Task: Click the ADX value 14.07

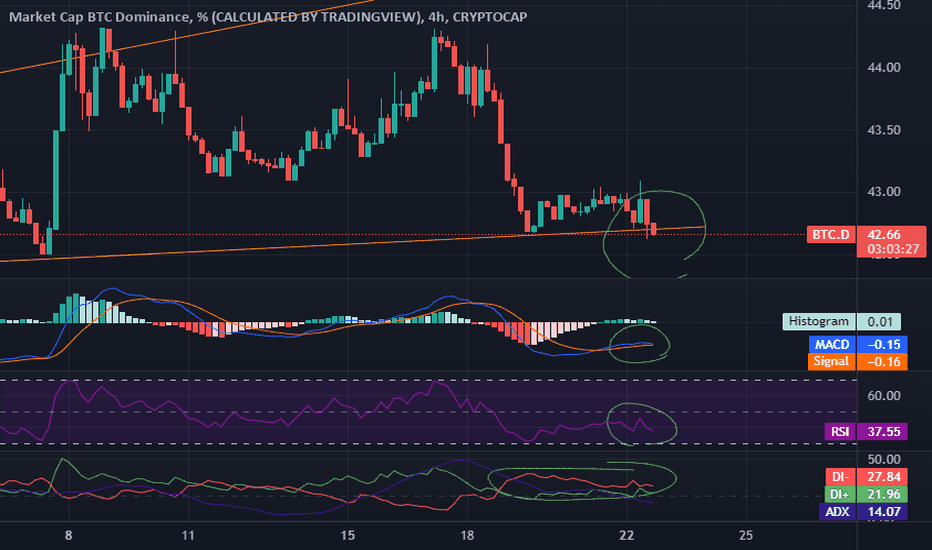Action: tap(882, 511)
